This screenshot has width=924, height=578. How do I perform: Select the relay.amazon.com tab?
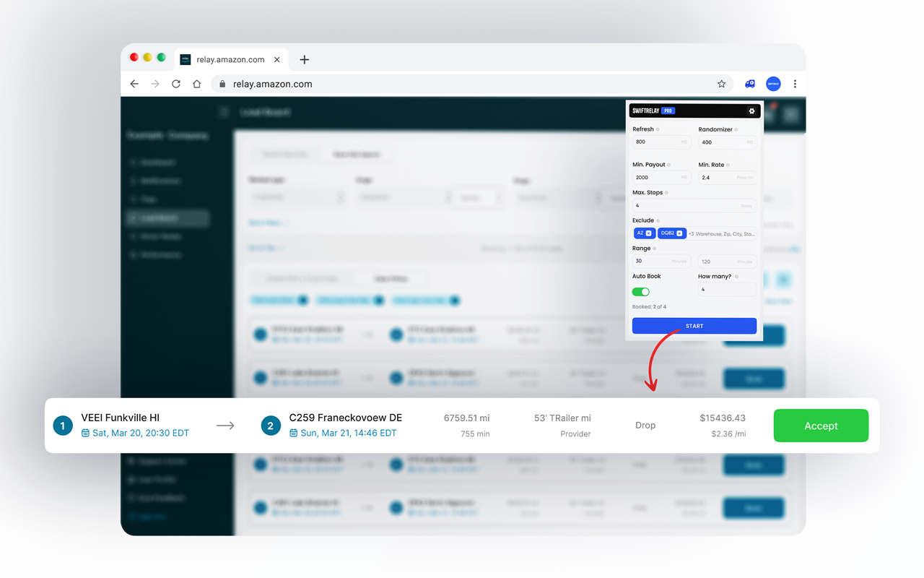coord(231,60)
